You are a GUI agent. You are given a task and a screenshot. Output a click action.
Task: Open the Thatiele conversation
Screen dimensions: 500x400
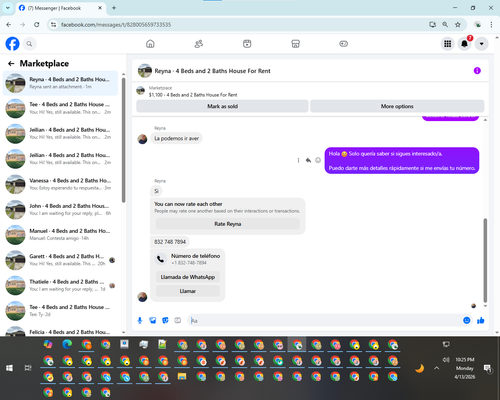[x=60, y=285]
